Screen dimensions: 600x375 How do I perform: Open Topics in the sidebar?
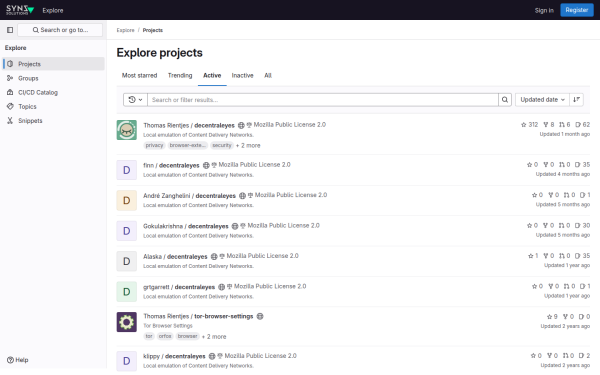[x=54, y=106]
